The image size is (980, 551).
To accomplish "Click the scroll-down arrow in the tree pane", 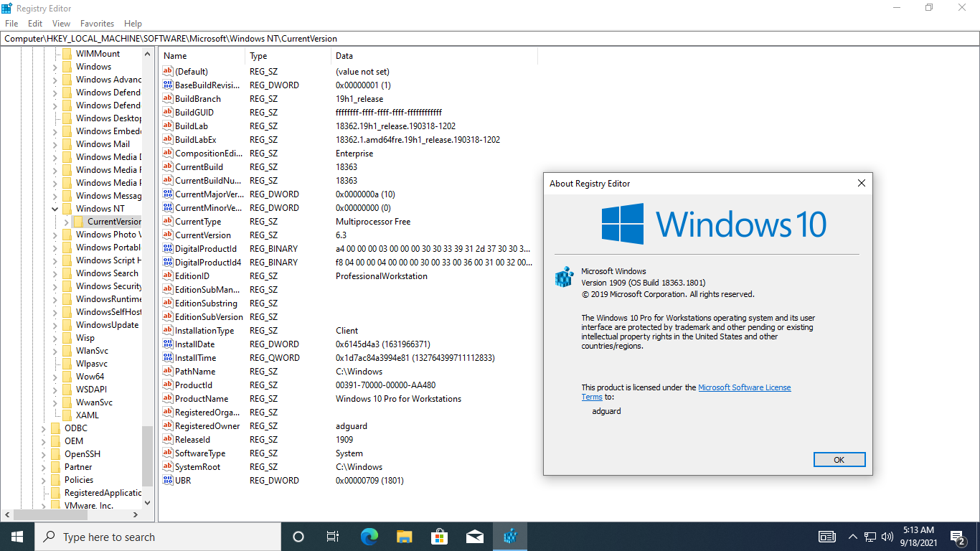I will coord(147,503).
